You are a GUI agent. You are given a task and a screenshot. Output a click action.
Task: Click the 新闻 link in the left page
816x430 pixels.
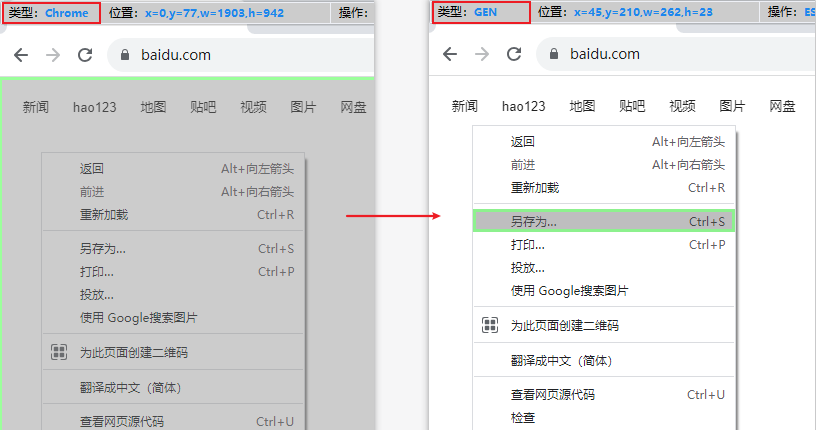[x=35, y=107]
